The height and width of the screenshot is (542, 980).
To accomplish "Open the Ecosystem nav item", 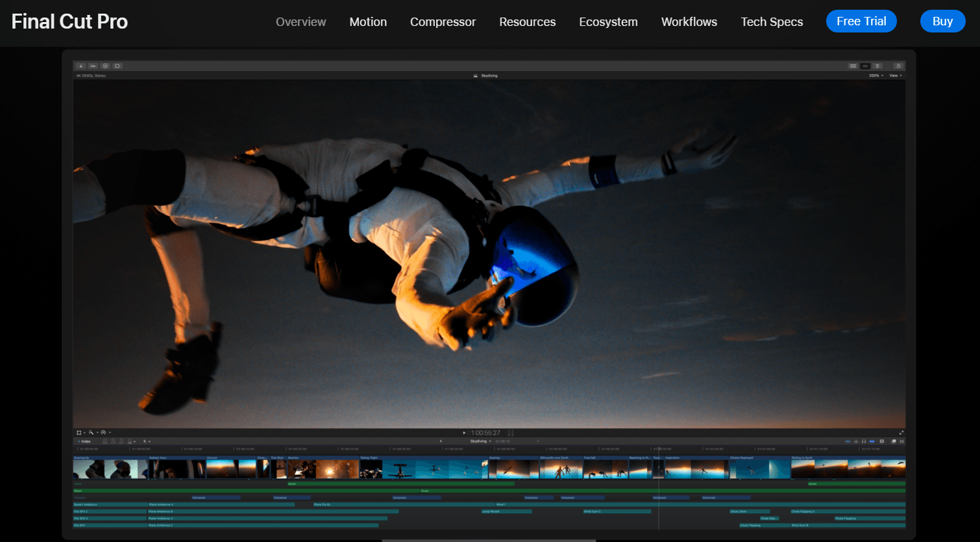I will [608, 21].
